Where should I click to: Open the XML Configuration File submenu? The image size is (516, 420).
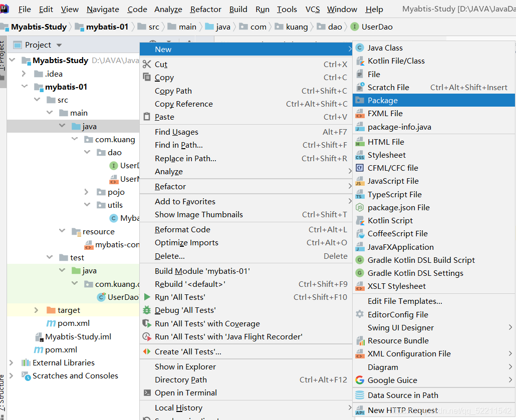click(x=433, y=354)
